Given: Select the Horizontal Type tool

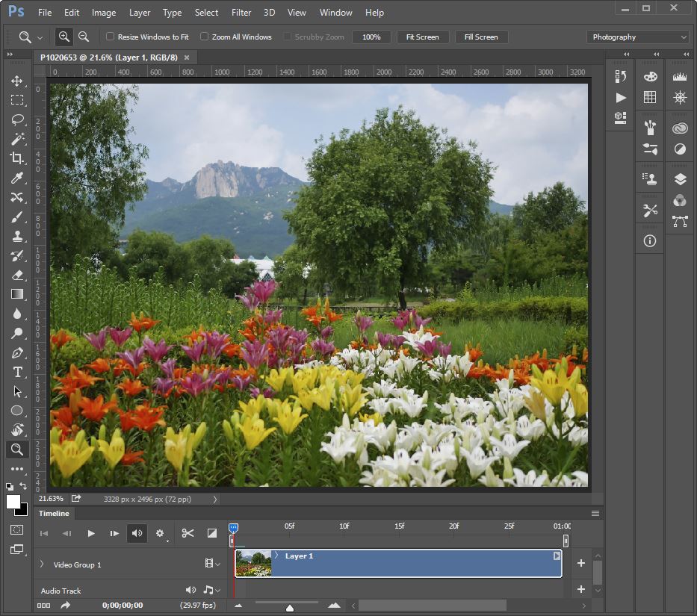Looking at the screenshot, I should point(16,372).
